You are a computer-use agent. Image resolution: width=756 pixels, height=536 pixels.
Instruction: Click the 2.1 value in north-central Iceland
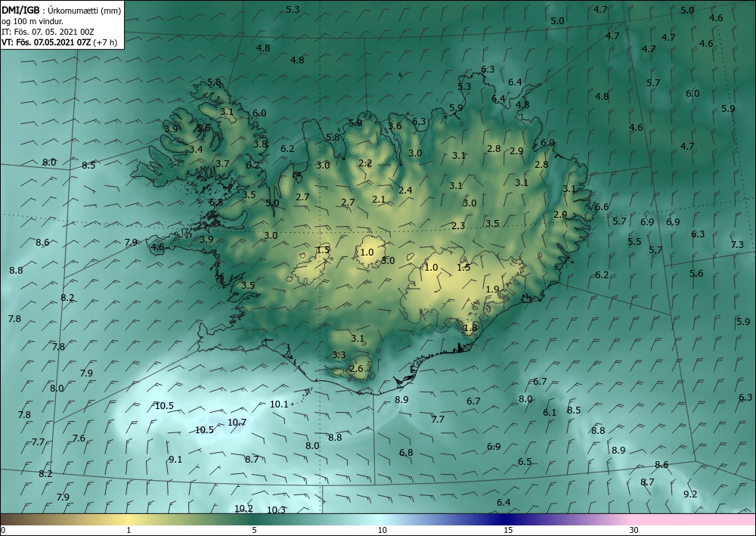(379, 199)
